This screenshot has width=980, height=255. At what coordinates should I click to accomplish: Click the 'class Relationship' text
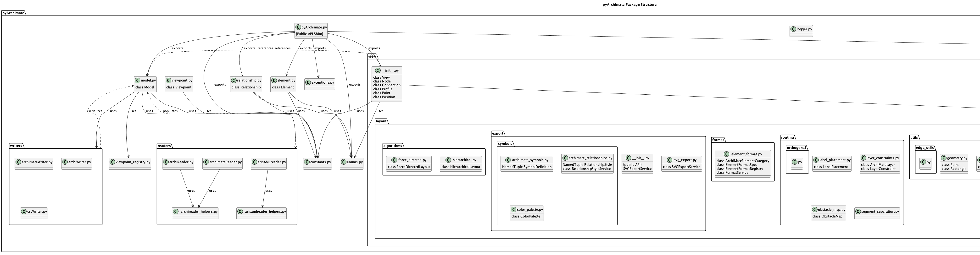(246, 87)
